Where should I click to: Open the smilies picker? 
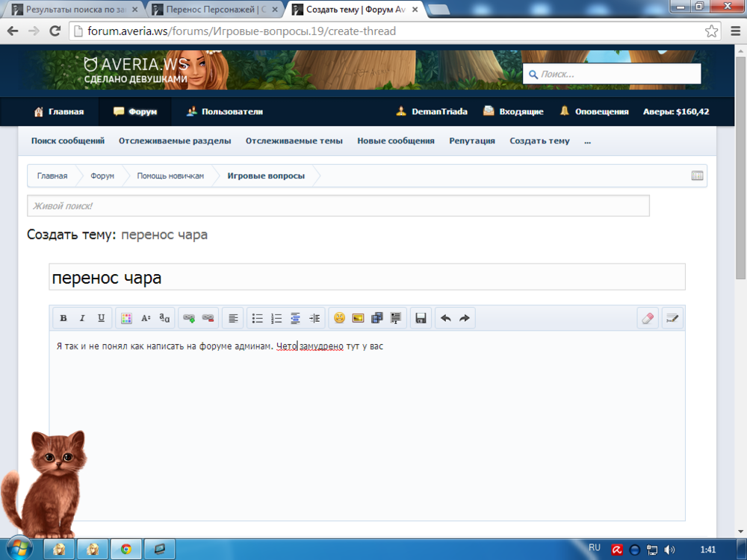click(x=339, y=318)
